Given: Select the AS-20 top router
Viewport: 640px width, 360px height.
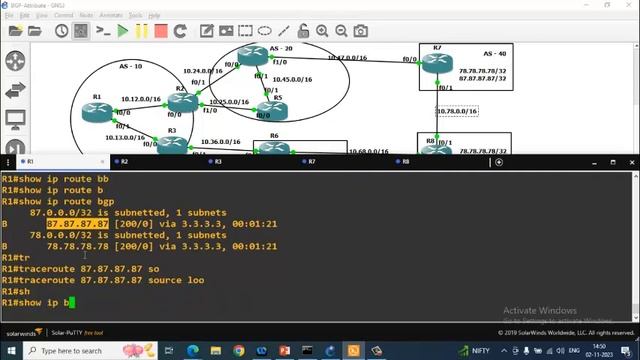Looking at the screenshot, I should (253, 56).
